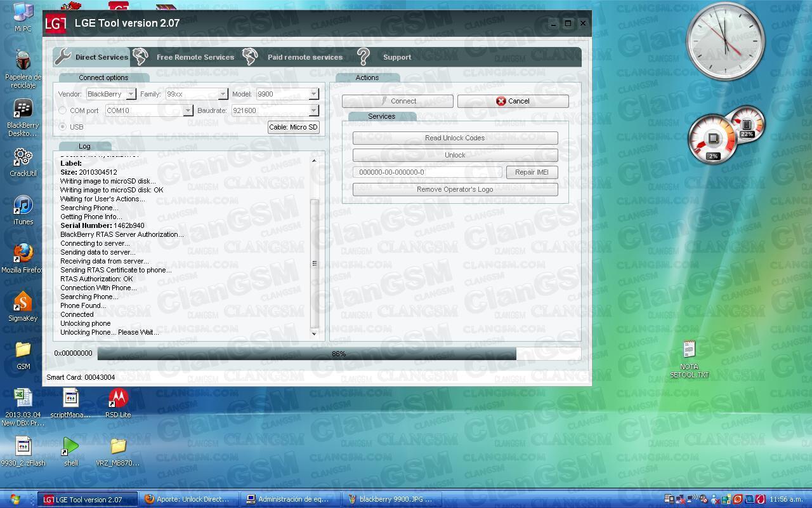Open shell shortcut icon
Viewport: 812px width, 508px height.
(71, 451)
